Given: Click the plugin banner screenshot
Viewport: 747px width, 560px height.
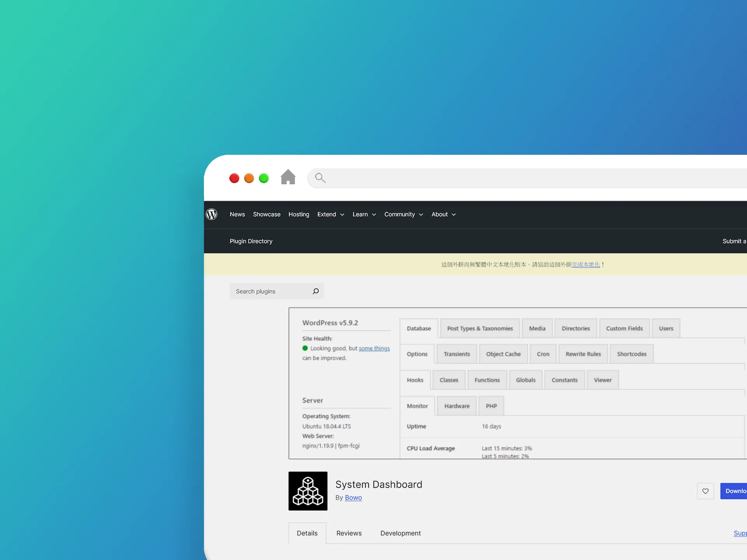Looking at the screenshot, I should pos(517,383).
